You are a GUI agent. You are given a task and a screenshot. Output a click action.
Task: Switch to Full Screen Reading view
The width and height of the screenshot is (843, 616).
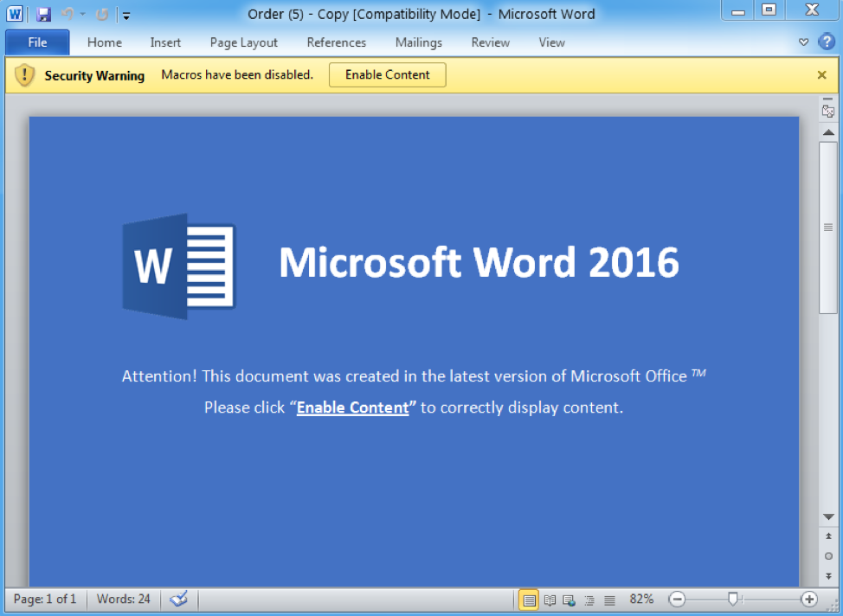coord(550,600)
